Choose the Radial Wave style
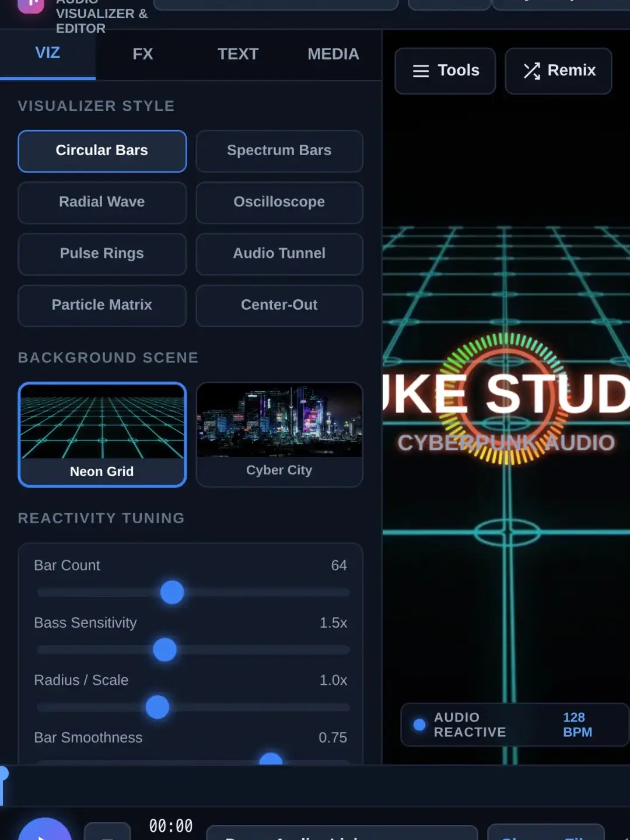 (x=102, y=202)
